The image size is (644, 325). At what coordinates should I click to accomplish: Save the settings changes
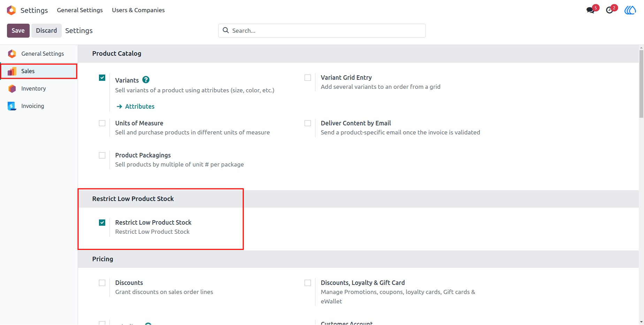coord(18,31)
